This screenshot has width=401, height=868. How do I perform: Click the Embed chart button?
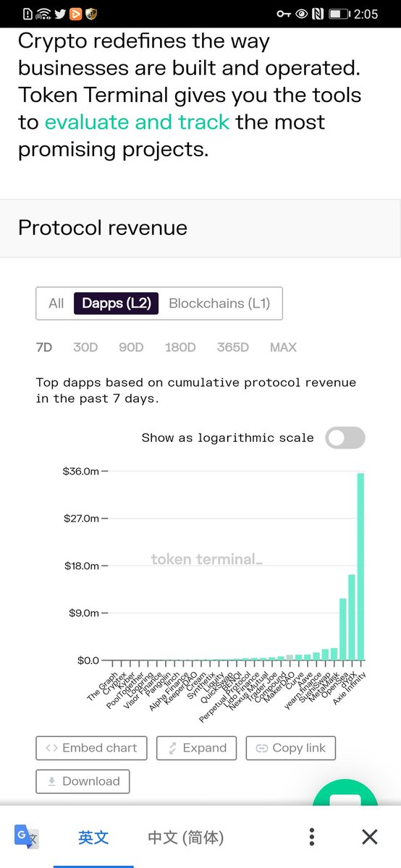91,748
